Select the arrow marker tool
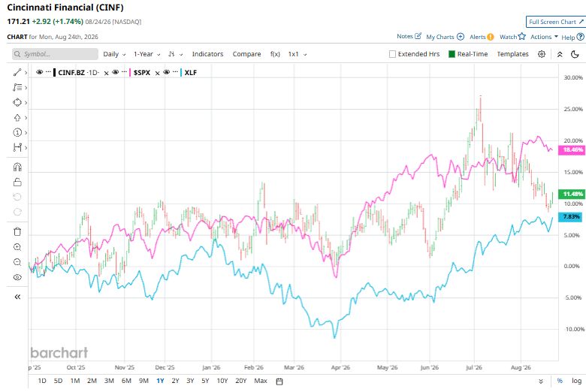 (17, 118)
